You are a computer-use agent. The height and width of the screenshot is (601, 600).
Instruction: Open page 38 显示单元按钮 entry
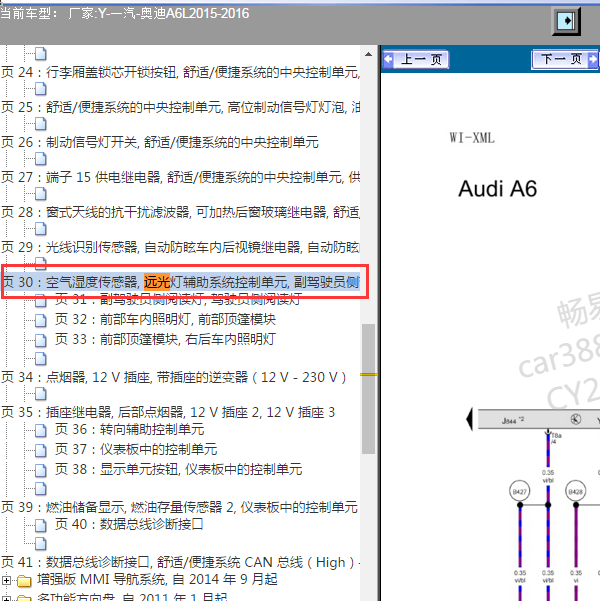point(178,469)
